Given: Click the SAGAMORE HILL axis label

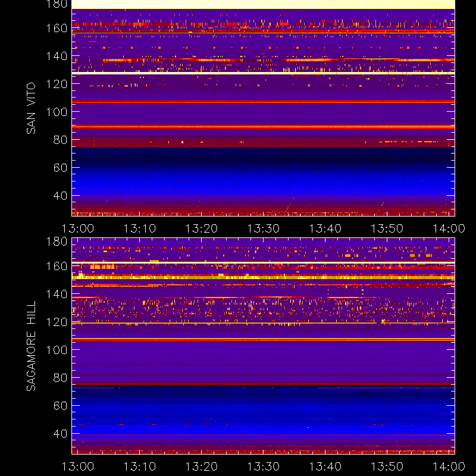Looking at the screenshot, I should pos(31,346).
